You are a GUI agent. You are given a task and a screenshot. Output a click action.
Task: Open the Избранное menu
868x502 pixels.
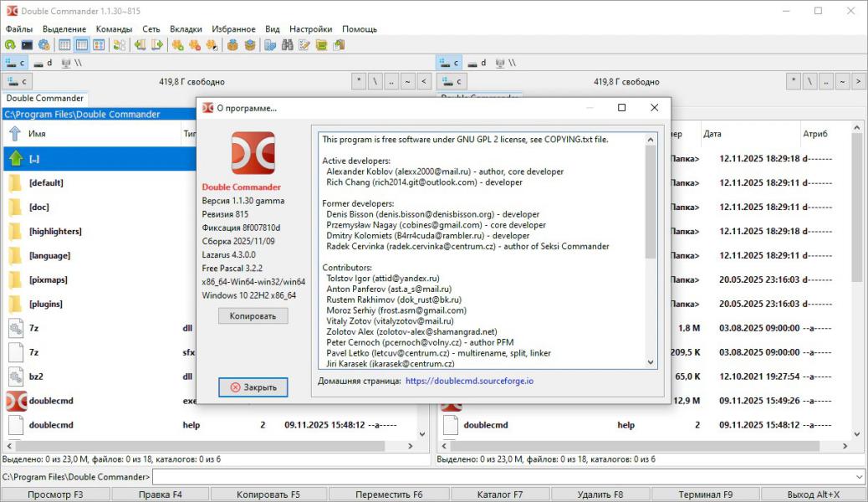(x=233, y=28)
